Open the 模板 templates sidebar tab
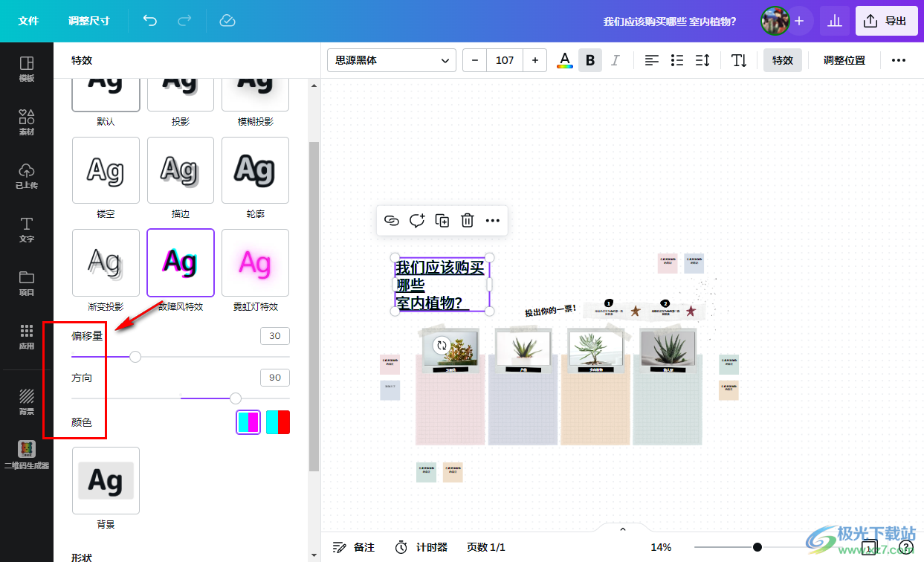The image size is (924, 562). pos(27,69)
